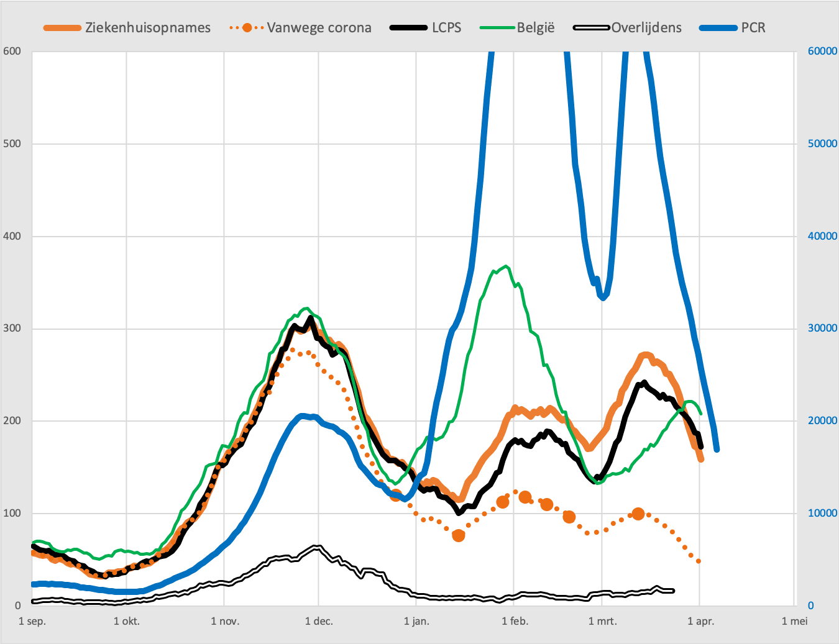Click the blue PCR legend line marker
This screenshot has width=839, height=644.
point(718,28)
